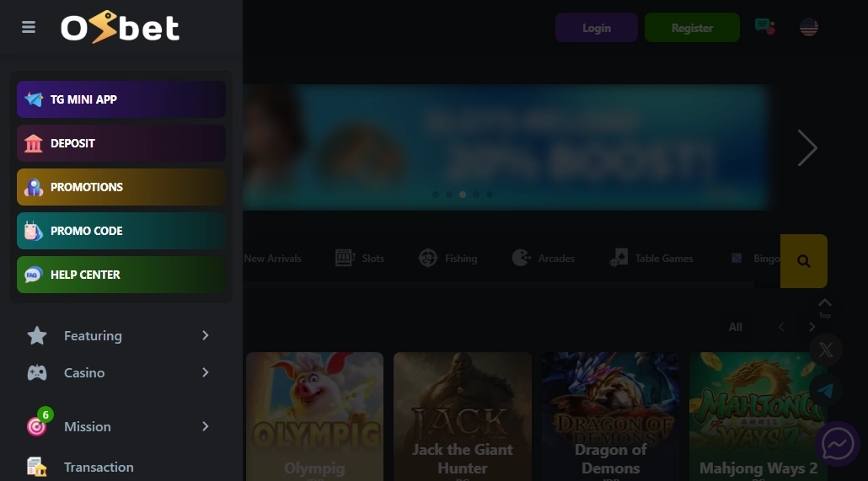The height and width of the screenshot is (481, 868).
Task: Switch to the Fishing tab
Action: (x=447, y=258)
